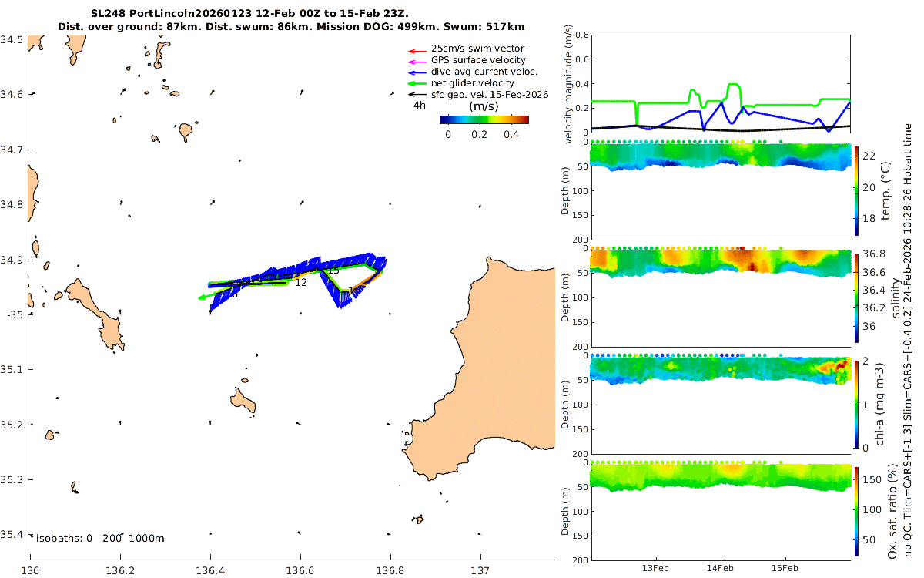Click the 13Feb tick on time axis
The height and width of the screenshot is (578, 924).
[656, 569]
